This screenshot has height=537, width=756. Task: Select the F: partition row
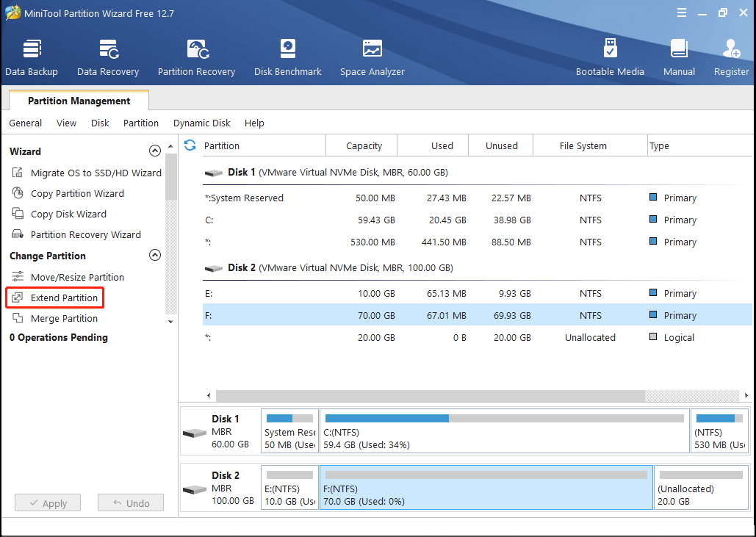pyautogui.click(x=478, y=314)
